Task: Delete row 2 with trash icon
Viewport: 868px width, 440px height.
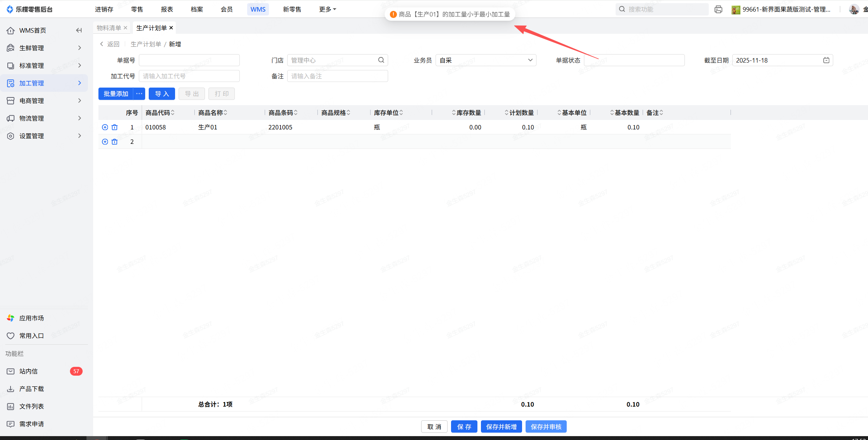Action: coord(115,142)
